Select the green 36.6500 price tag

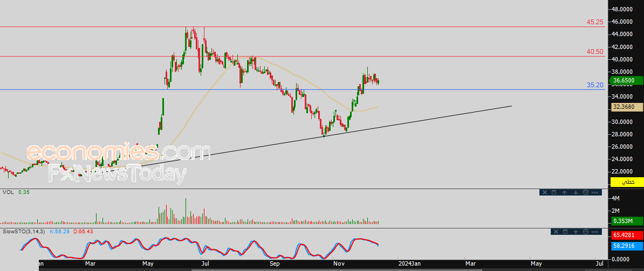[x=627, y=81]
